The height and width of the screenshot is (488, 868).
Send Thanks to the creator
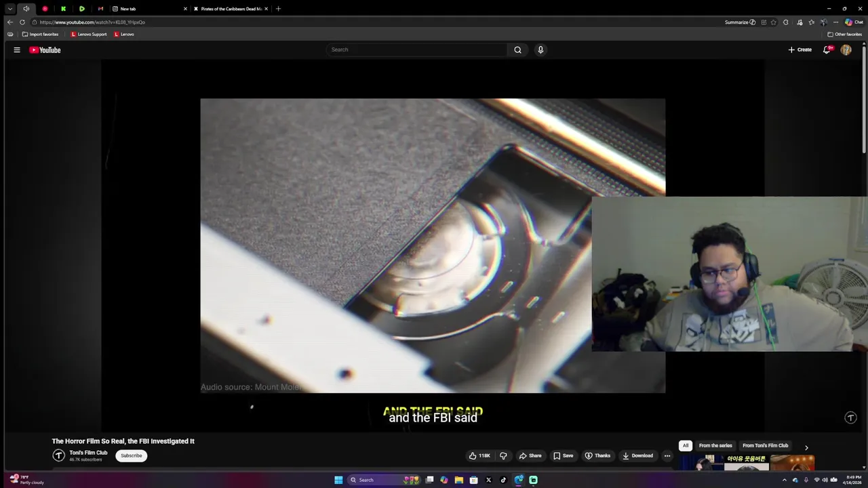[x=597, y=455]
